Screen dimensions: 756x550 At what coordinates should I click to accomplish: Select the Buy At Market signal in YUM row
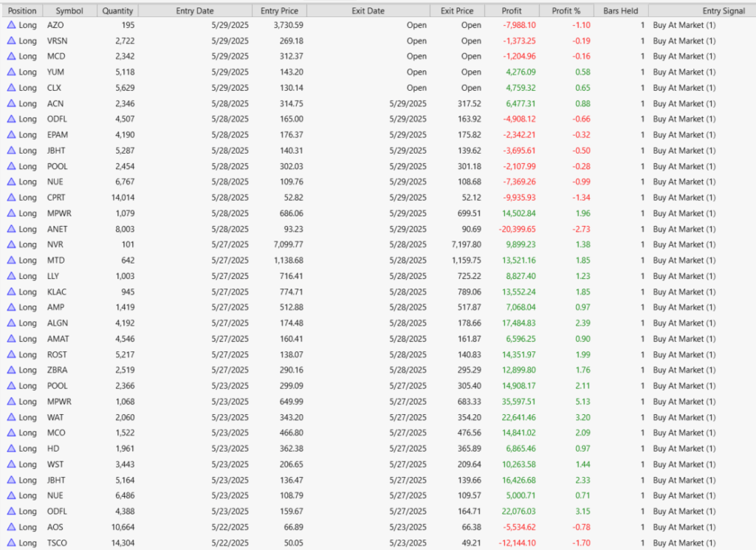pyautogui.click(x=684, y=72)
